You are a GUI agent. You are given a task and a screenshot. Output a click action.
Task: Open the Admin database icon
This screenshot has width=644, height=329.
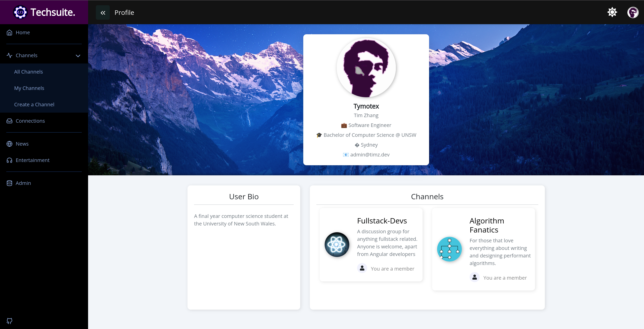click(x=9, y=183)
